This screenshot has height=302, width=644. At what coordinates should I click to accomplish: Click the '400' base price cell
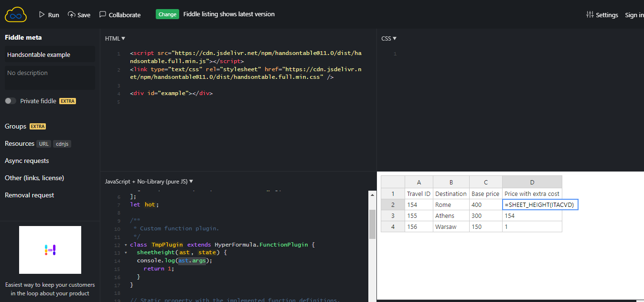pos(486,205)
